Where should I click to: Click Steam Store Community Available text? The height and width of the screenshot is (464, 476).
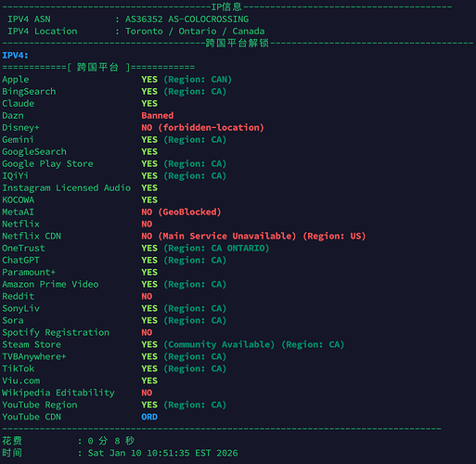pyautogui.click(x=219, y=345)
